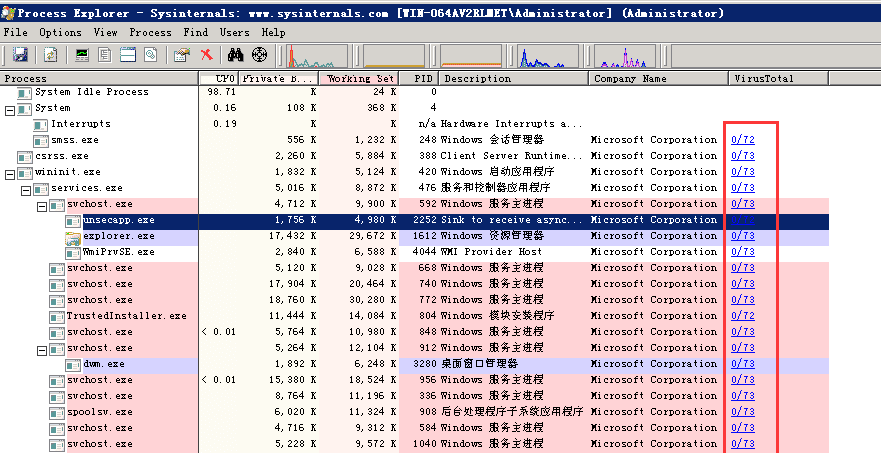Click the explorer.exe process icon

[73, 236]
